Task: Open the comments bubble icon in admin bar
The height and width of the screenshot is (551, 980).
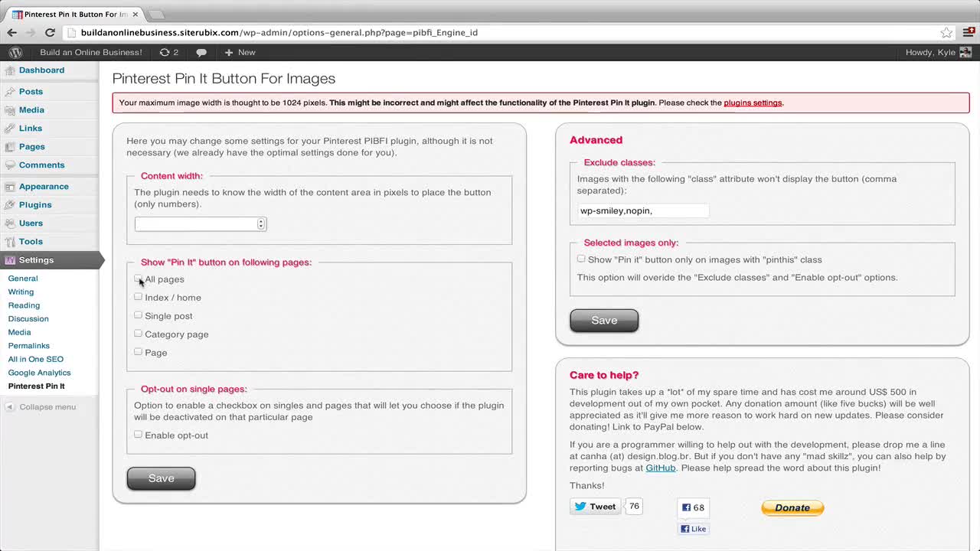Action: (x=201, y=52)
